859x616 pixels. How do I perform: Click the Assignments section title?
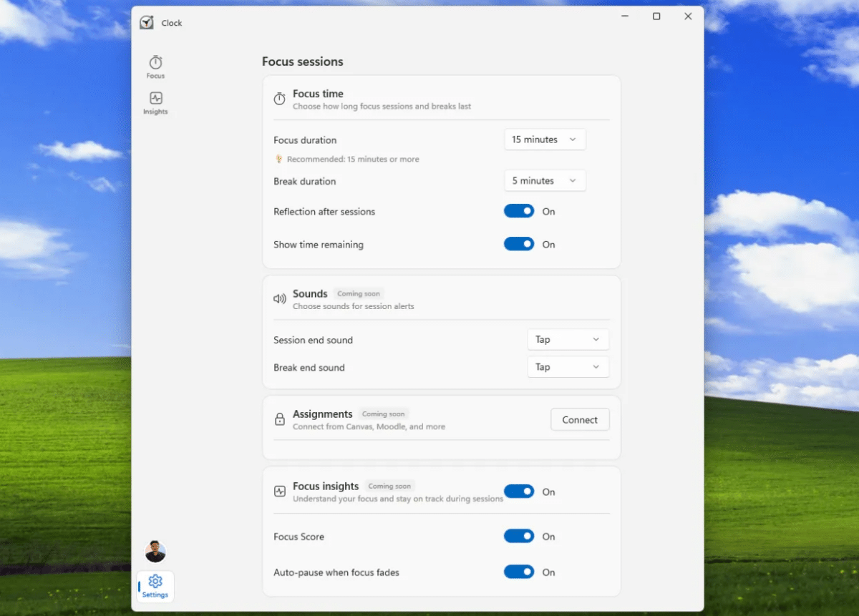tap(323, 414)
